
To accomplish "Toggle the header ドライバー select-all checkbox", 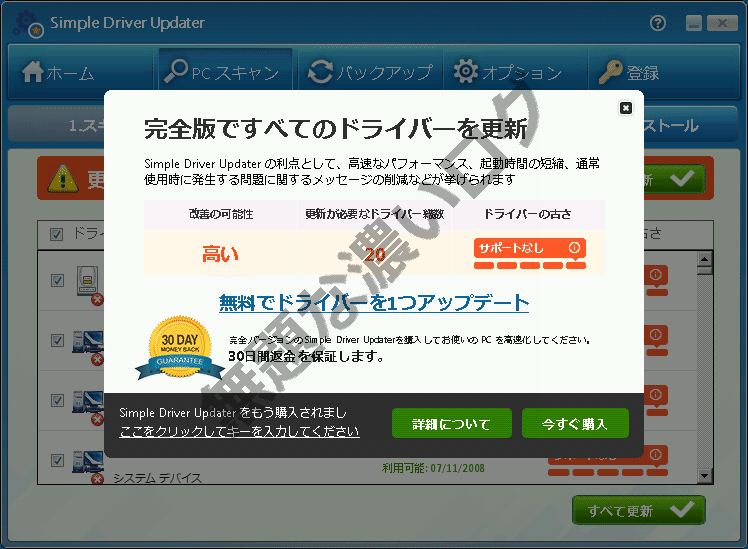I will pos(56,234).
